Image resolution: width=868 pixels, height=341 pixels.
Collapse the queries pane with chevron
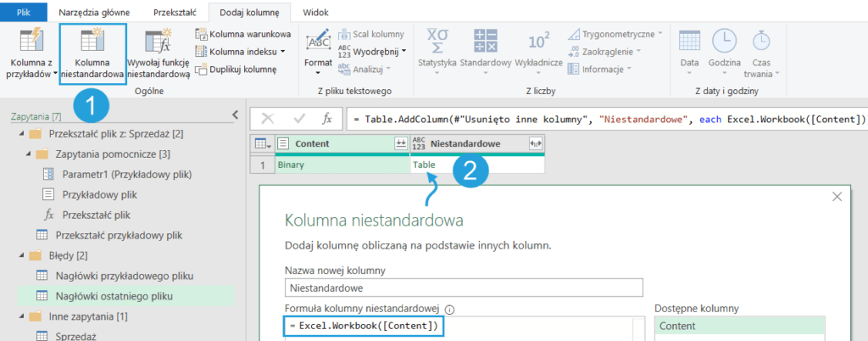235,115
